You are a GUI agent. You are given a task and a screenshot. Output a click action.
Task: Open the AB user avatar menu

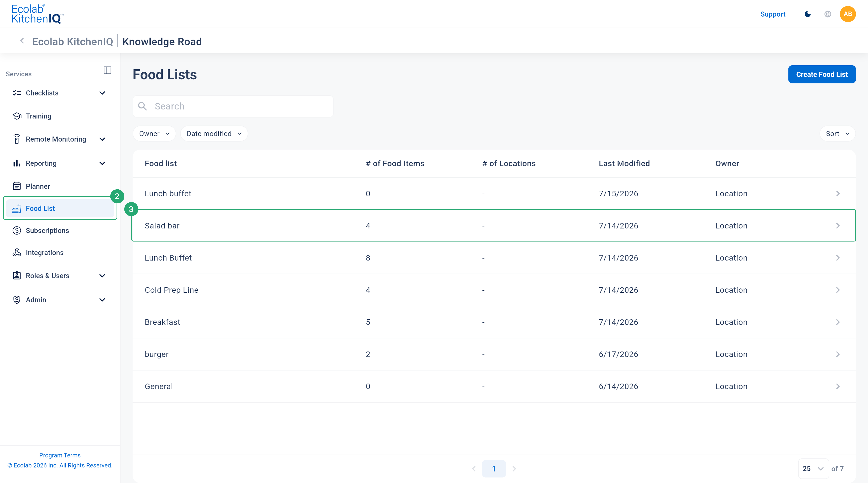click(848, 14)
